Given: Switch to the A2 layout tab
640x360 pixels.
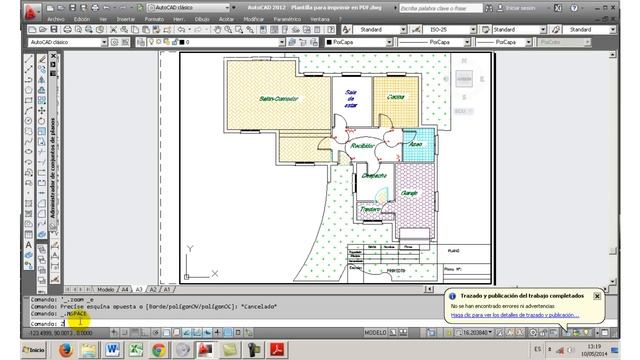Looking at the screenshot, I should pos(153,289).
